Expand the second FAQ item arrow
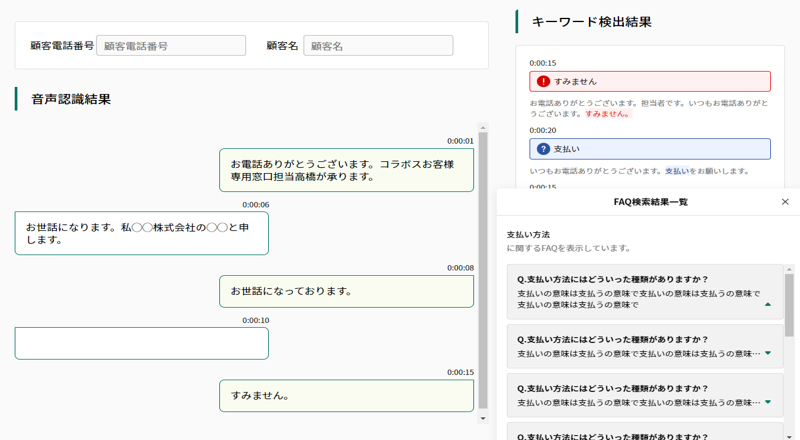This screenshot has width=800, height=440. tap(768, 353)
